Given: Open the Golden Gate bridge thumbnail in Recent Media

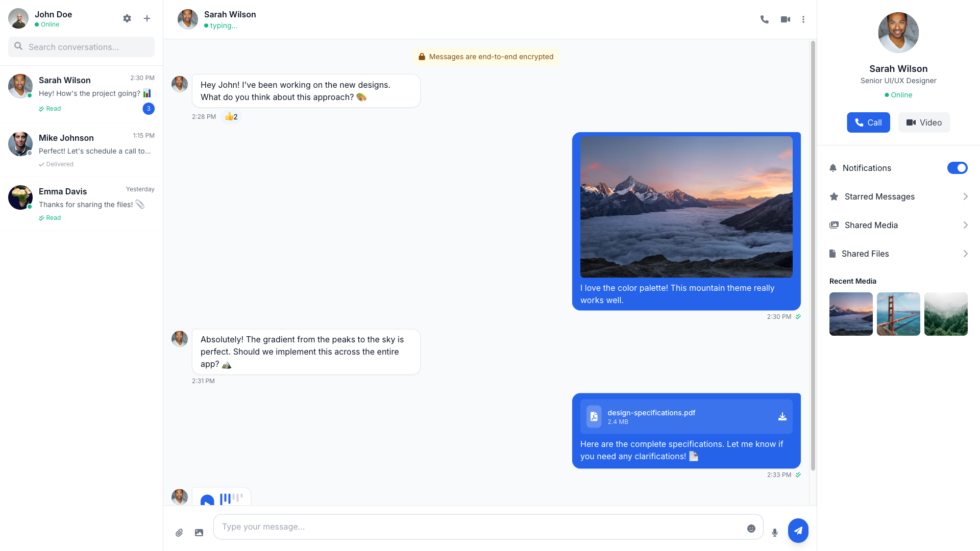Looking at the screenshot, I should point(898,314).
